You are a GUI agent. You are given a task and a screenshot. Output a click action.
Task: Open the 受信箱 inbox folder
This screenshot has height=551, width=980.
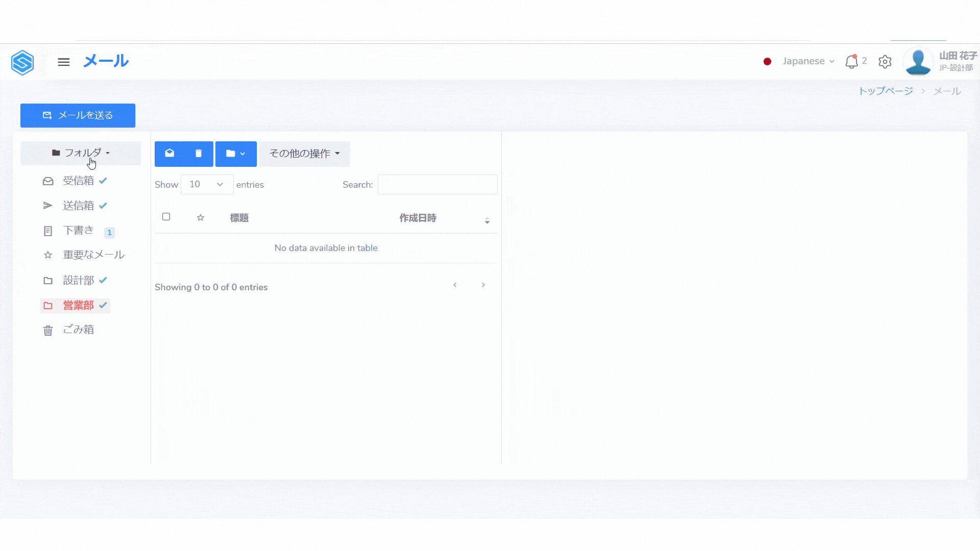[78, 181]
